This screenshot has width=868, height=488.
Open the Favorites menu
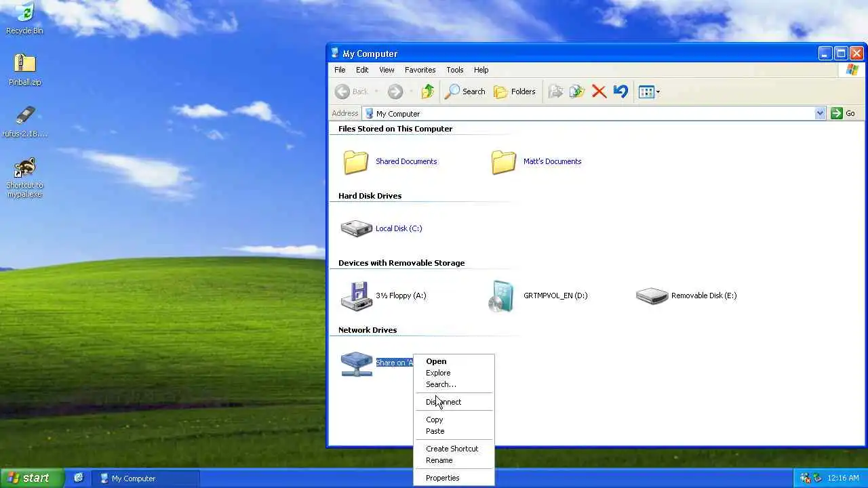pos(420,70)
